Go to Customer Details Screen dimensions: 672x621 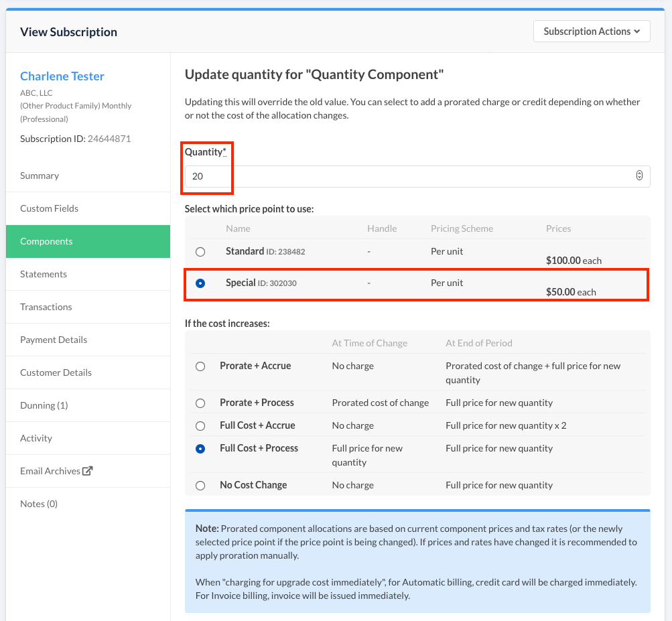56,372
